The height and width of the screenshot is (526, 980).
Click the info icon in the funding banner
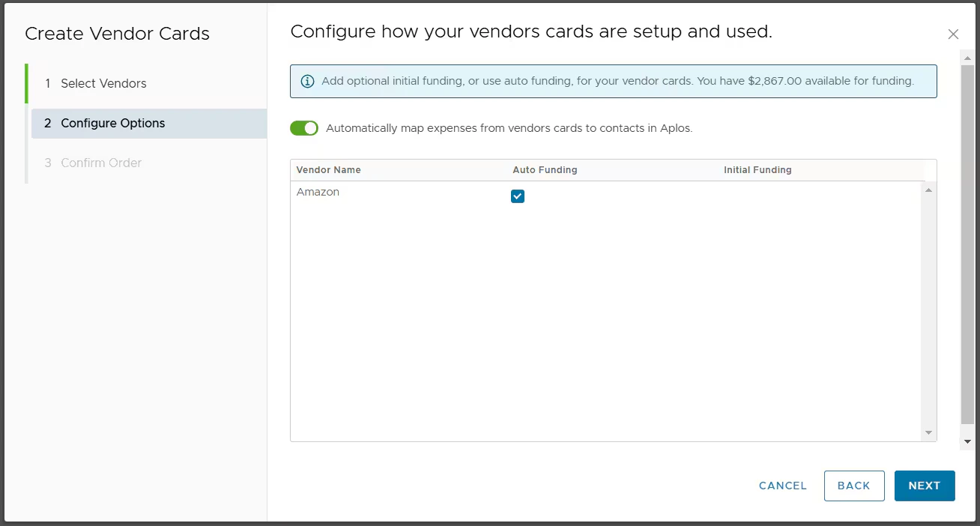(307, 81)
